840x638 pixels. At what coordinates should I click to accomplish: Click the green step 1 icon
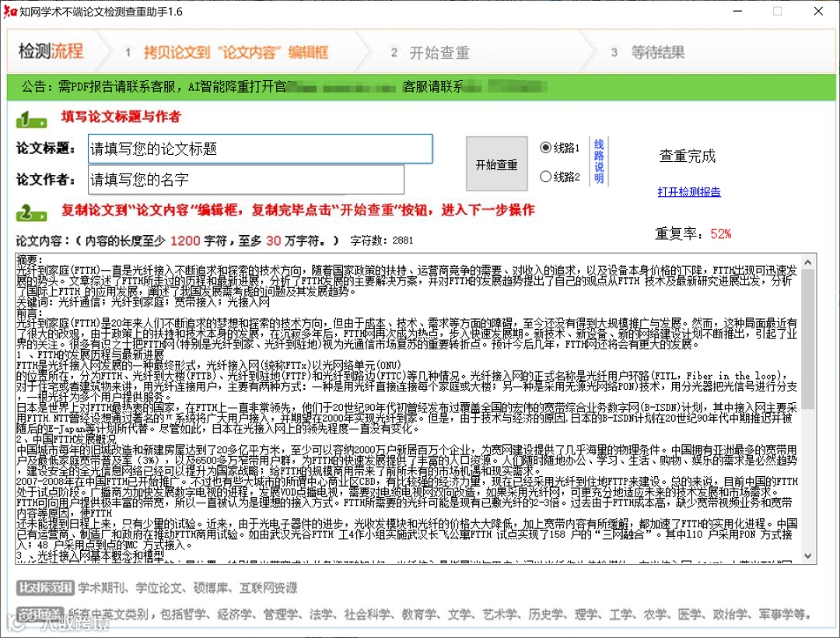click(32, 119)
